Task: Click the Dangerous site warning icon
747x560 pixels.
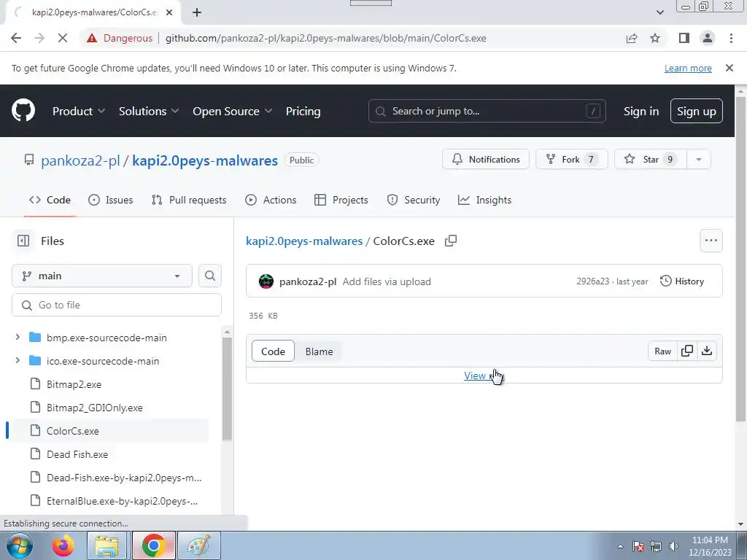Action: 92,38
